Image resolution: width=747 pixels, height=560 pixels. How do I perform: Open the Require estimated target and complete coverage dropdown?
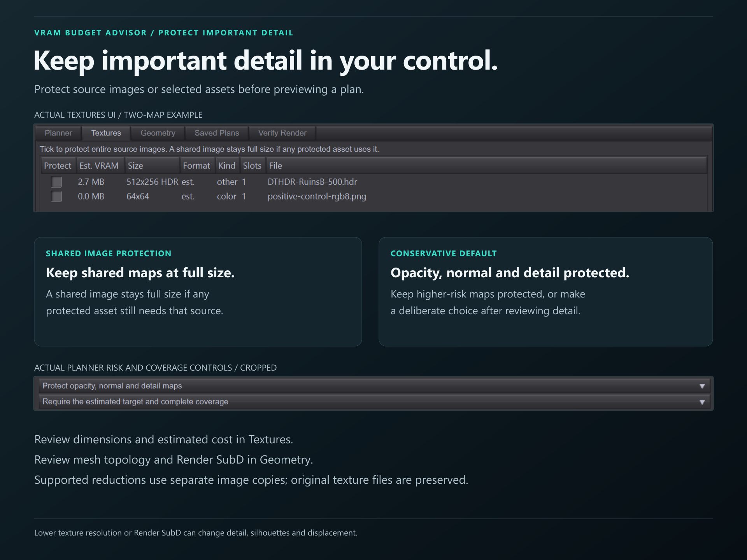[374, 402]
